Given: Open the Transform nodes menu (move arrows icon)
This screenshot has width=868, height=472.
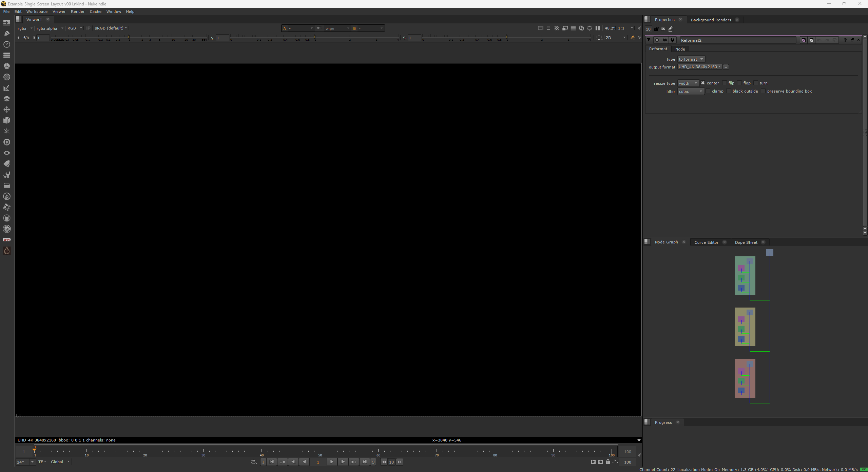Looking at the screenshot, I should 7,110.
